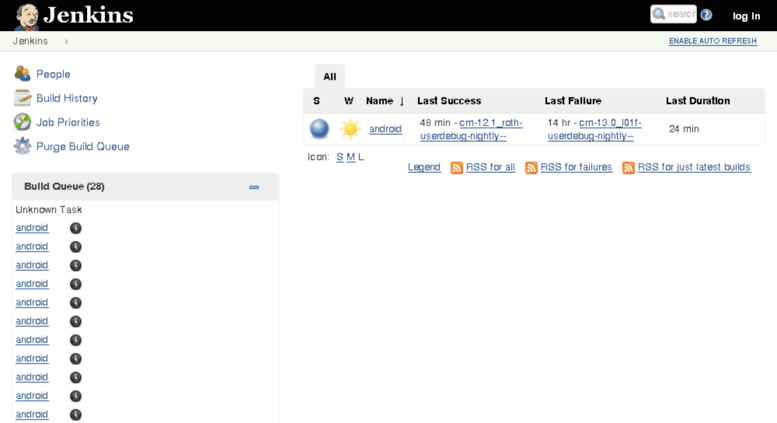
Task: Click the search box in header
Action: 673,14
